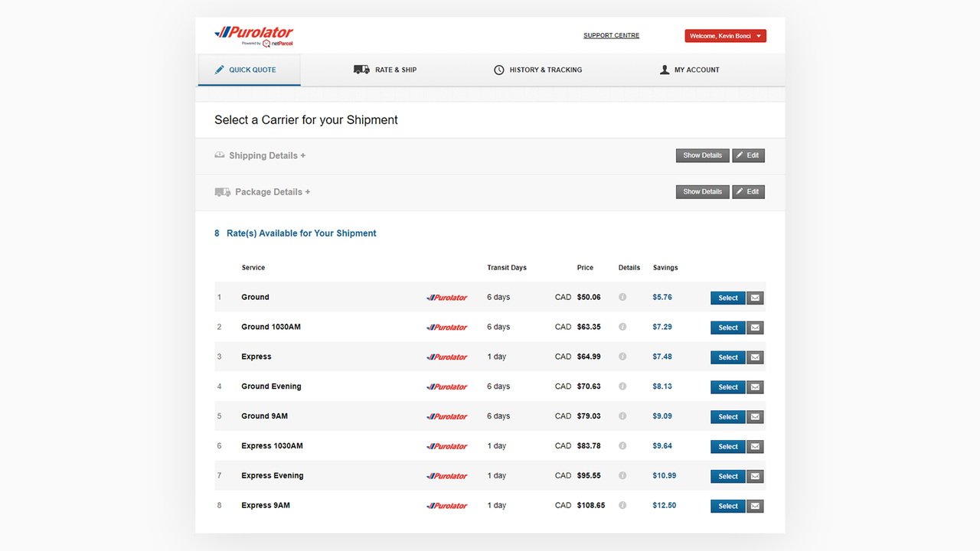Select the Express 1030AM service
The image size is (980, 551).
728,446
